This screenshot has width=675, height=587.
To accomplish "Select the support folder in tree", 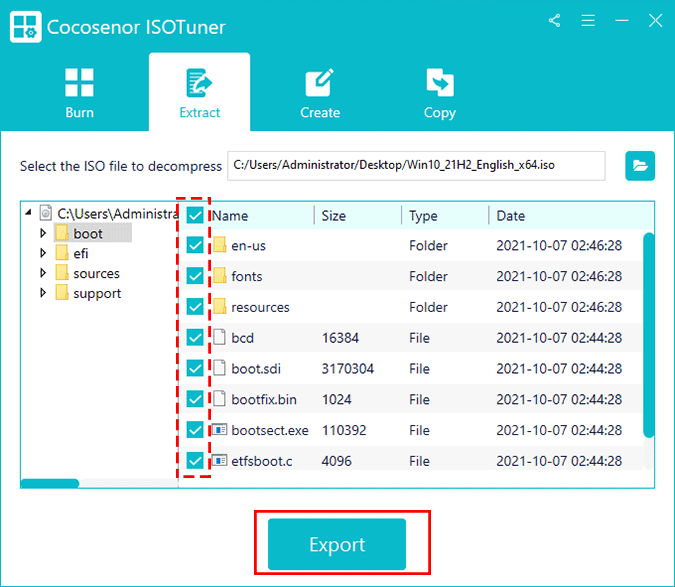I will tap(97, 294).
